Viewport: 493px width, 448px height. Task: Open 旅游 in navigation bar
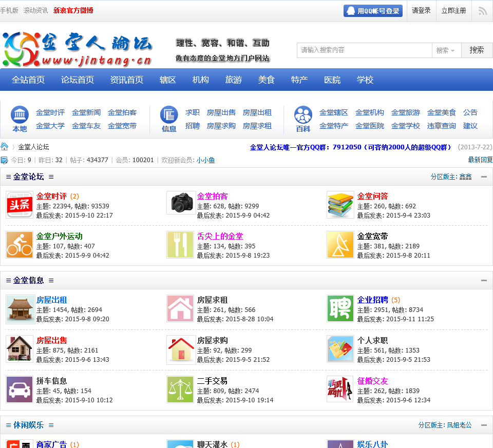click(233, 80)
